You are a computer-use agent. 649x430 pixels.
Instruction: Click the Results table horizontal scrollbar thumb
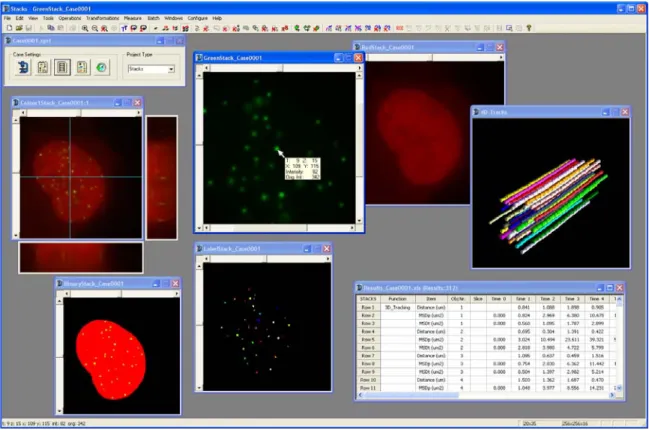coord(411,395)
